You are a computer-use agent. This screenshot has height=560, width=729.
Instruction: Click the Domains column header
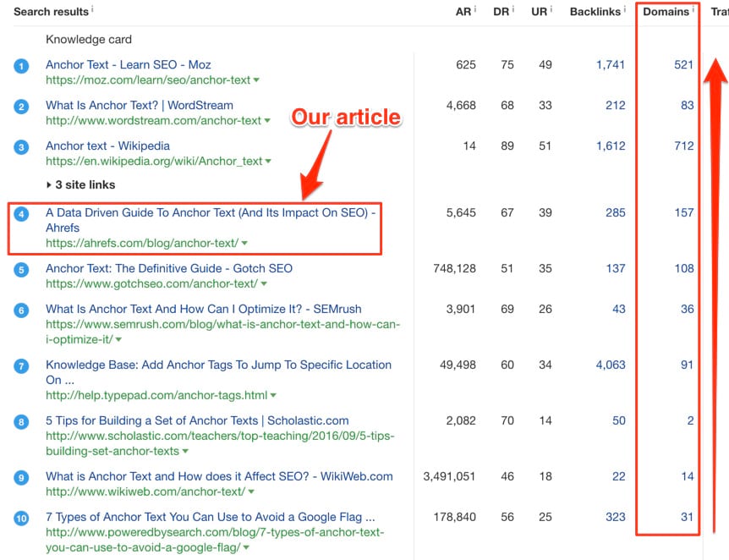click(x=666, y=12)
